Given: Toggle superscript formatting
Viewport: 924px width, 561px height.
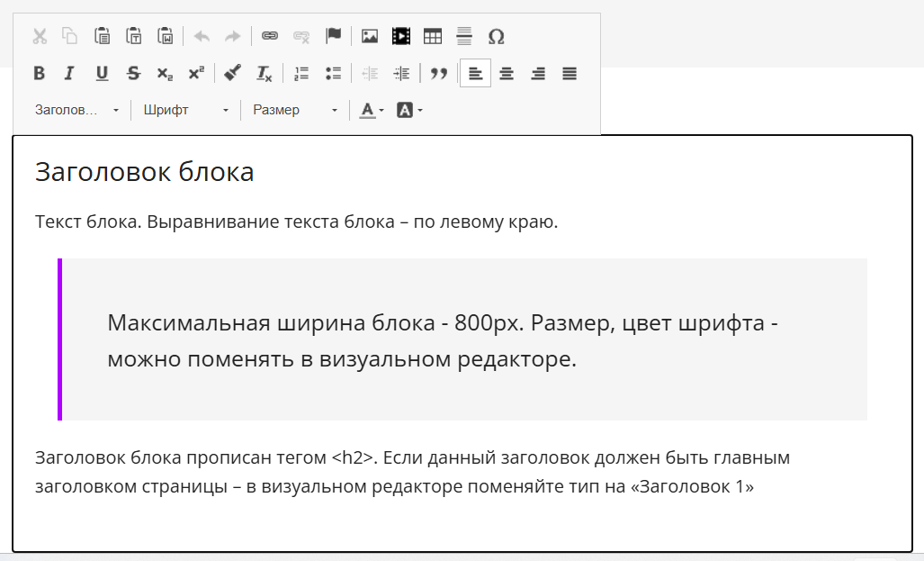Looking at the screenshot, I should (196, 73).
